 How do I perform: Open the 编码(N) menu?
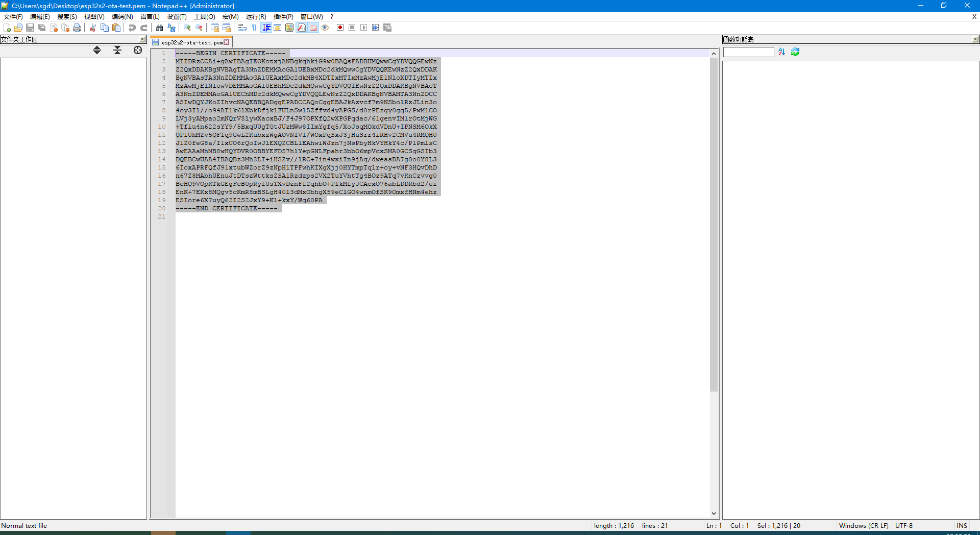coord(122,17)
